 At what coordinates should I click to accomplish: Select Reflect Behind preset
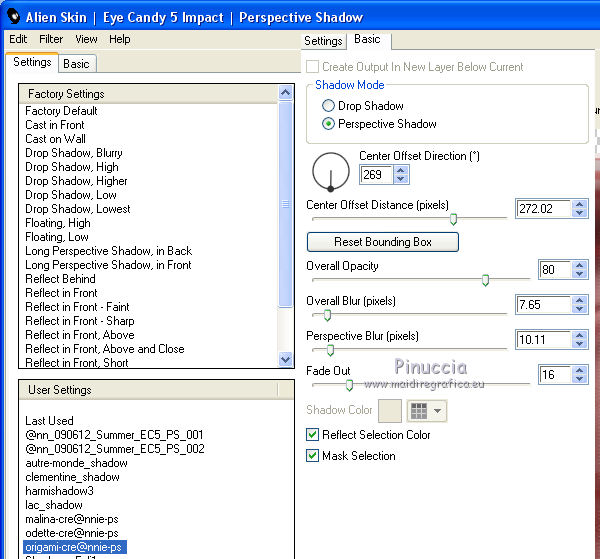(60, 279)
